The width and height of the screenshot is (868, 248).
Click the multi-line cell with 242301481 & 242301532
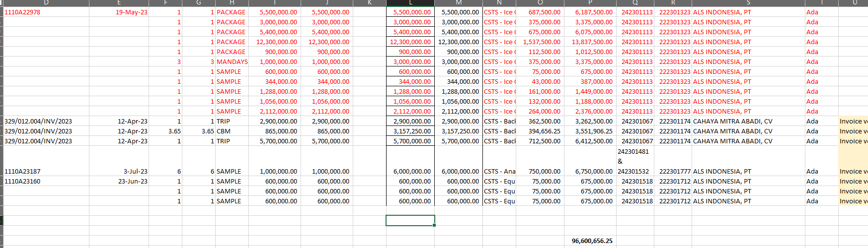tap(634, 161)
